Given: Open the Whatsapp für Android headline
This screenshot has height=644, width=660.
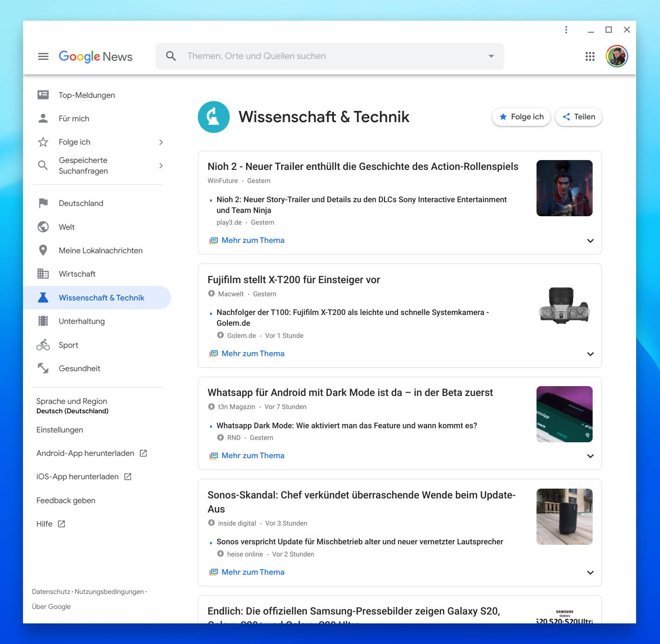Looking at the screenshot, I should coord(350,393).
